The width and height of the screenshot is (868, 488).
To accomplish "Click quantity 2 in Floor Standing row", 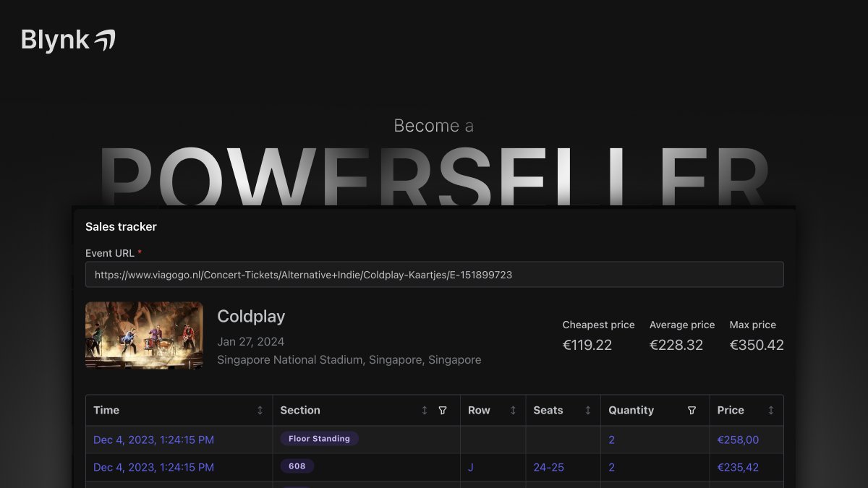I will coord(612,440).
